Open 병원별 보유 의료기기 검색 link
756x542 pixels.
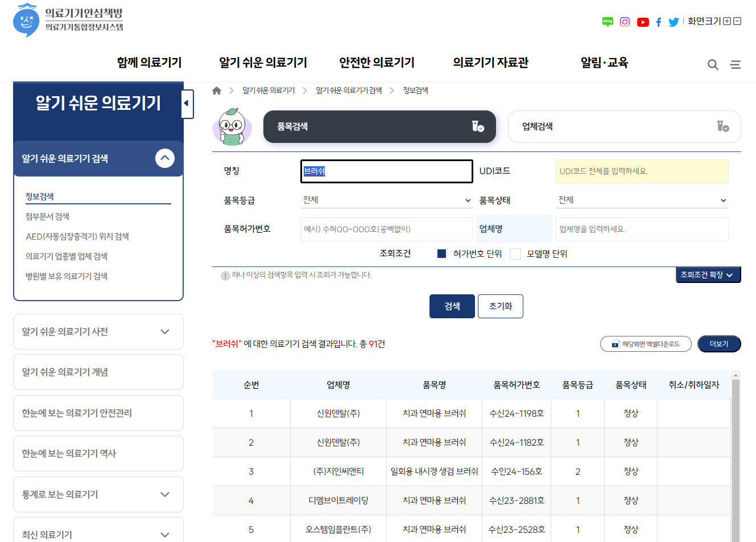point(67,276)
